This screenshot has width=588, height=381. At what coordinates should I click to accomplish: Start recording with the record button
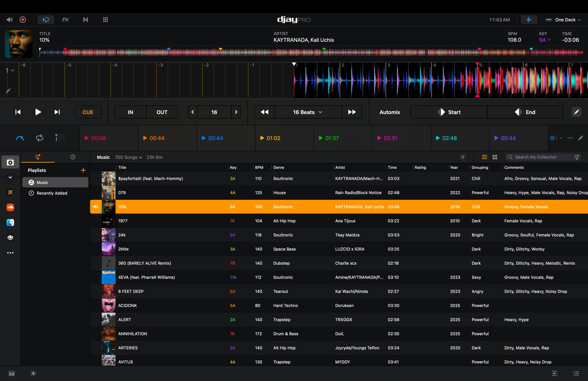tap(23, 20)
